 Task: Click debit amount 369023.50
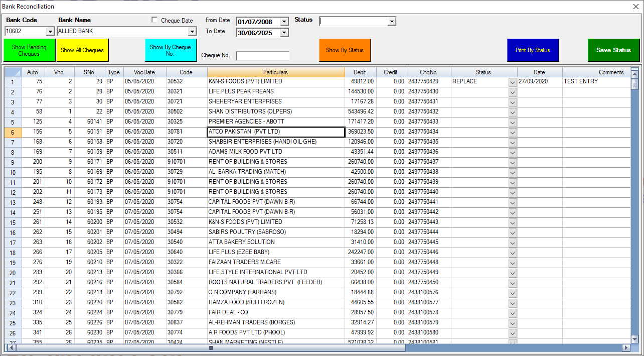(361, 132)
